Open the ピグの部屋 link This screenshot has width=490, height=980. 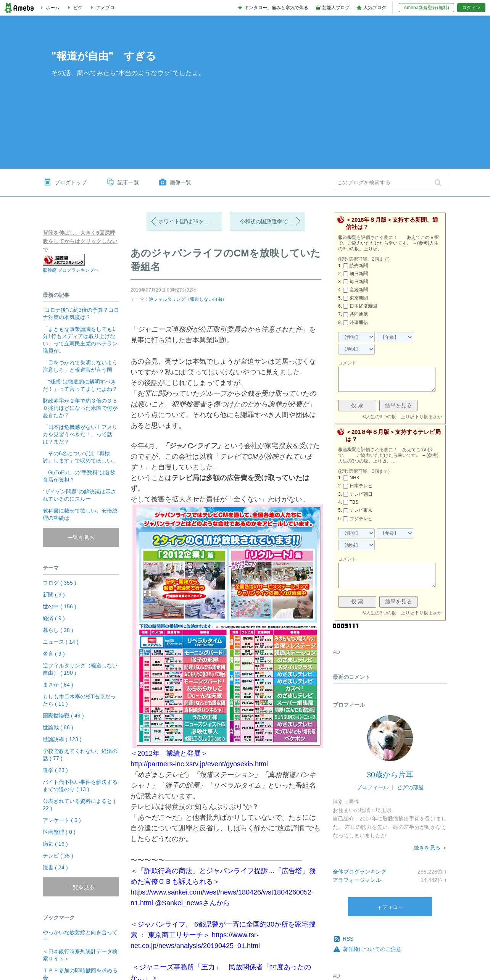click(410, 787)
